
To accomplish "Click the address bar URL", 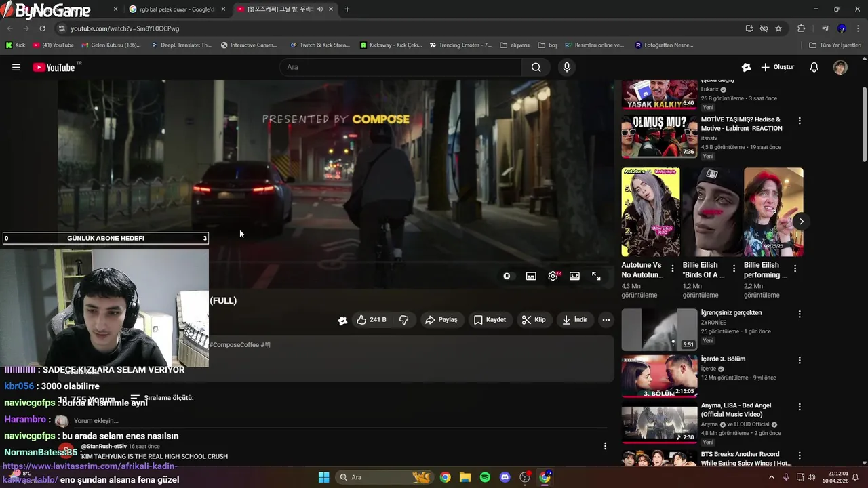I will (x=125, y=28).
